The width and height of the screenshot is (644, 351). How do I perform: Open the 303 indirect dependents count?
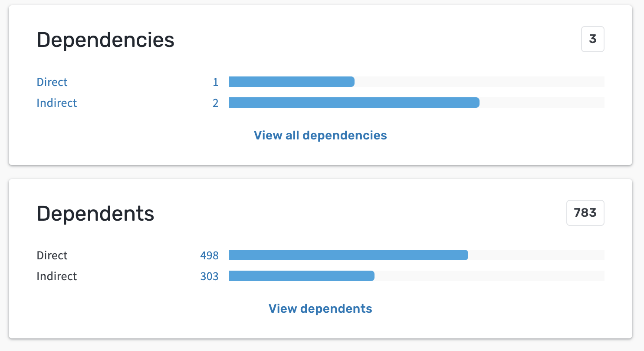click(209, 276)
